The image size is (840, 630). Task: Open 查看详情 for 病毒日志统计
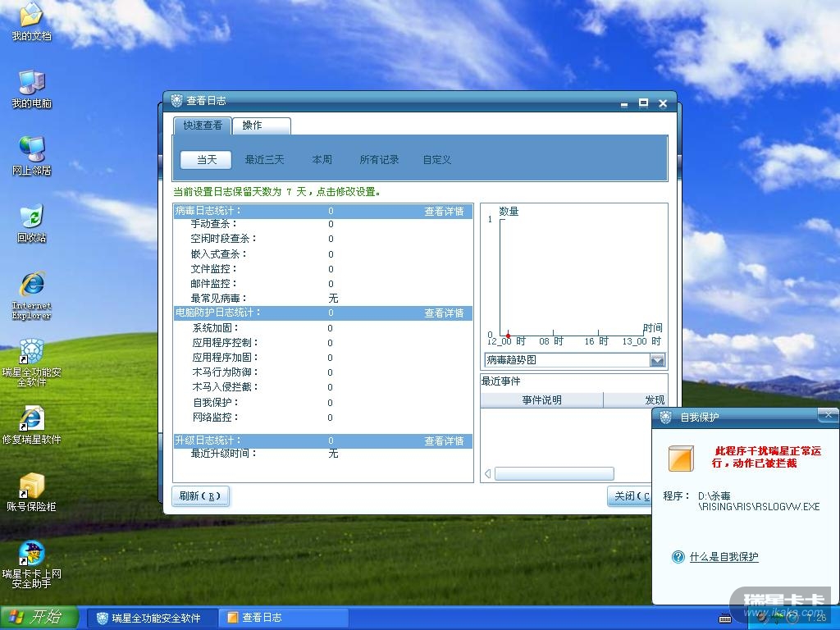(444, 212)
